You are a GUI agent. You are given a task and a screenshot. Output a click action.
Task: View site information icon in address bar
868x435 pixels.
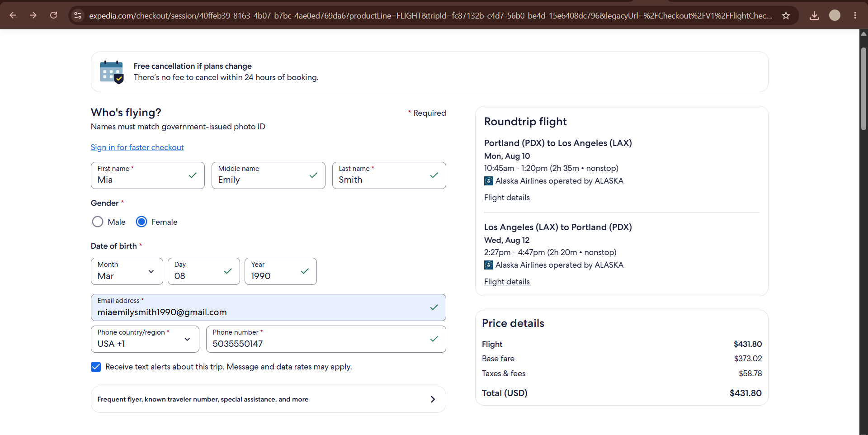tap(78, 15)
